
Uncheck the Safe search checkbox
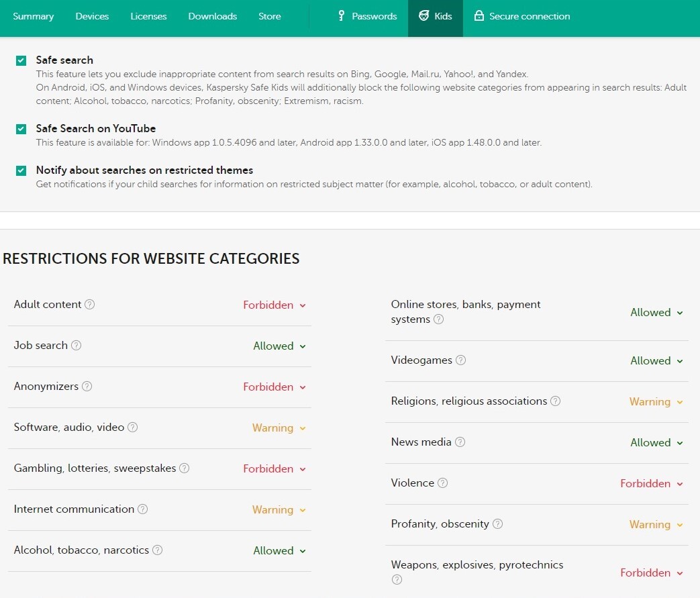(x=21, y=61)
